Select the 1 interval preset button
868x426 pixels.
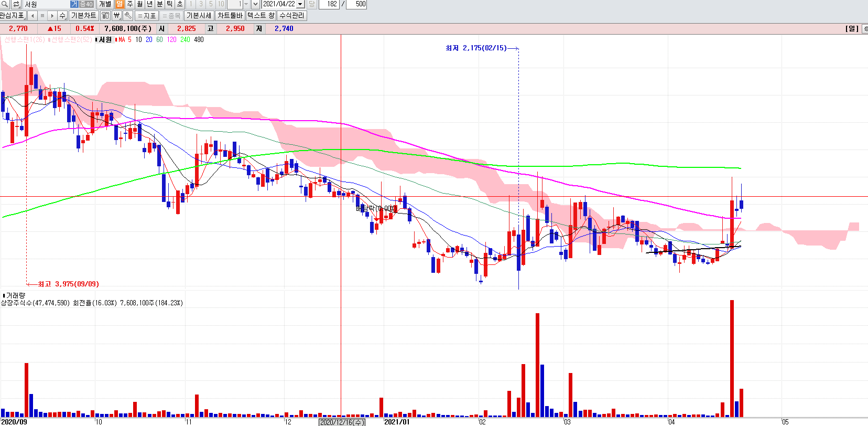(x=191, y=4)
